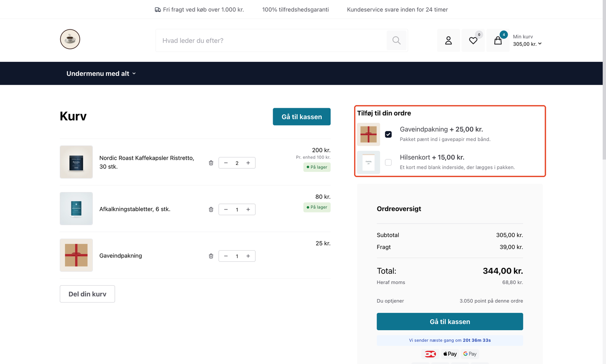
Task: Increase Nordic Roast Kaffekapsler quantity
Action: (248, 163)
